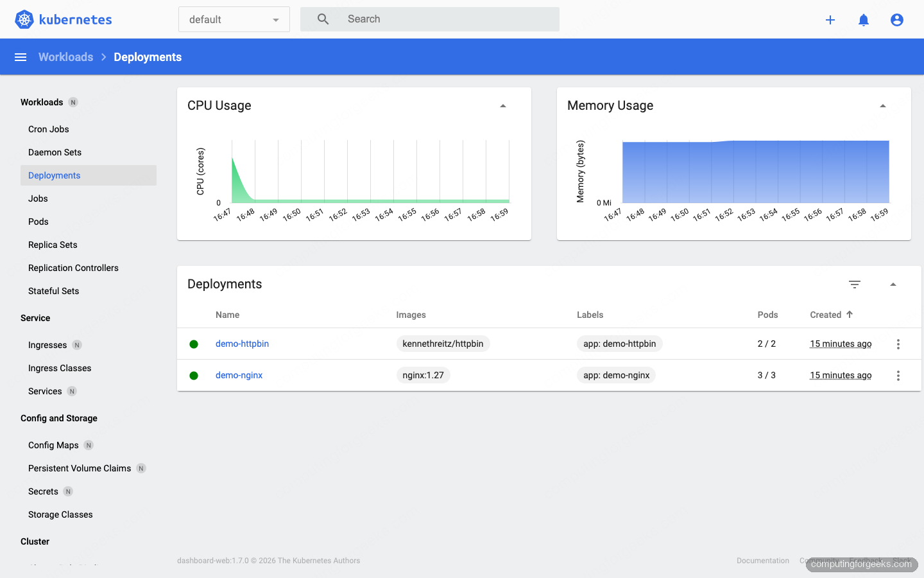Open the demo-nginx deployment details
Viewport: 924px width, 578px height.
click(239, 375)
